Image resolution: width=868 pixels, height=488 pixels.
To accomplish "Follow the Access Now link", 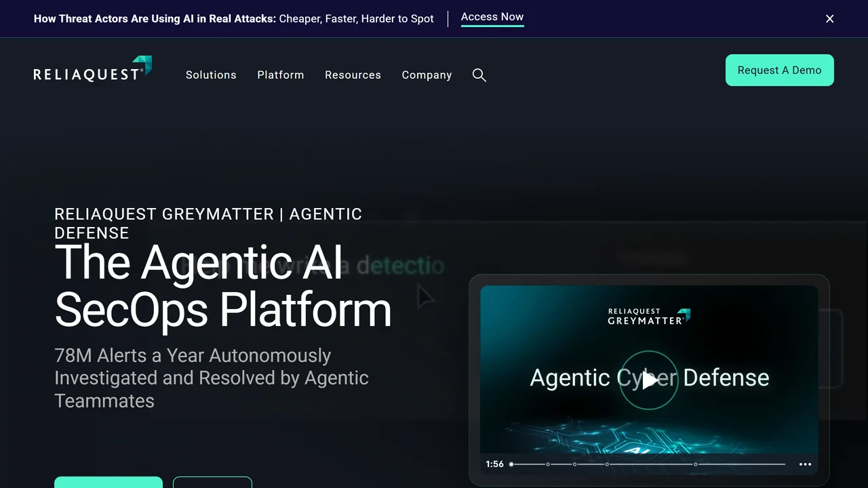I will pyautogui.click(x=492, y=18).
